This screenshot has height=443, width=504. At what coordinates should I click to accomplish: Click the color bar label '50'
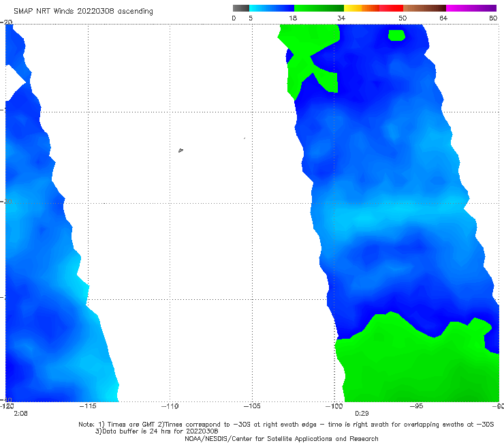403,18
